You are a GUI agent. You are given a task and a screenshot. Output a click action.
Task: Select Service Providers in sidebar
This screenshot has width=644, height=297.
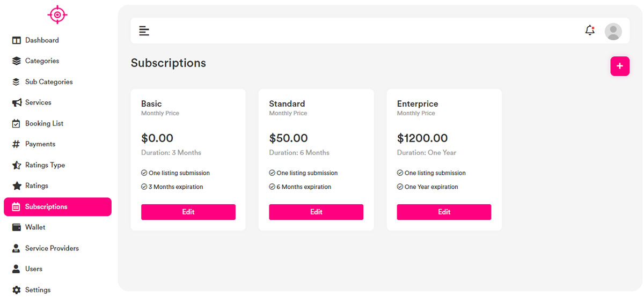52,248
